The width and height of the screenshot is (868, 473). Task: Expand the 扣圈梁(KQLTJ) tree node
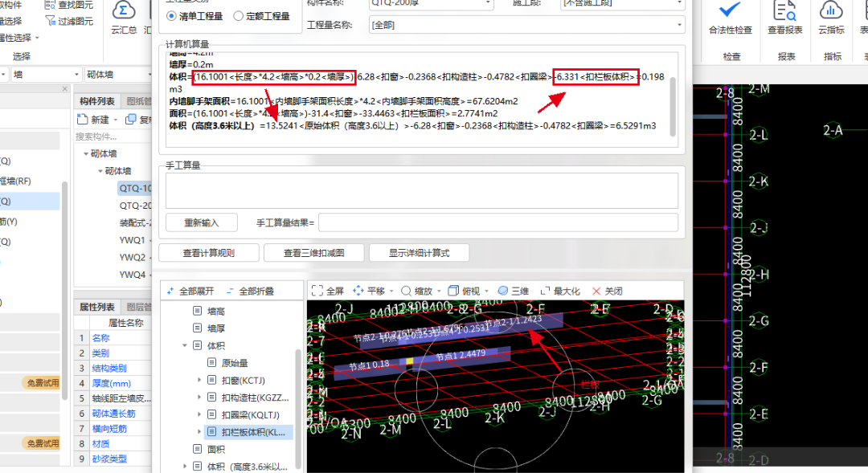click(199, 414)
